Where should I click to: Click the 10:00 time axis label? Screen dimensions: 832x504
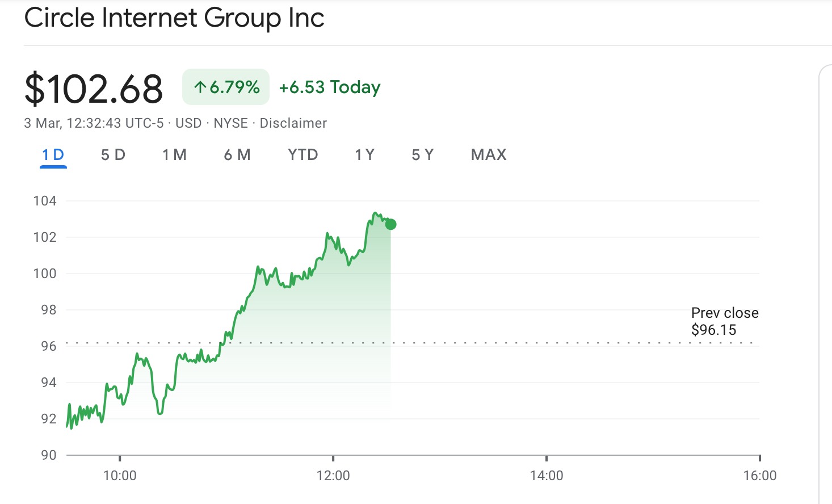[x=120, y=476]
